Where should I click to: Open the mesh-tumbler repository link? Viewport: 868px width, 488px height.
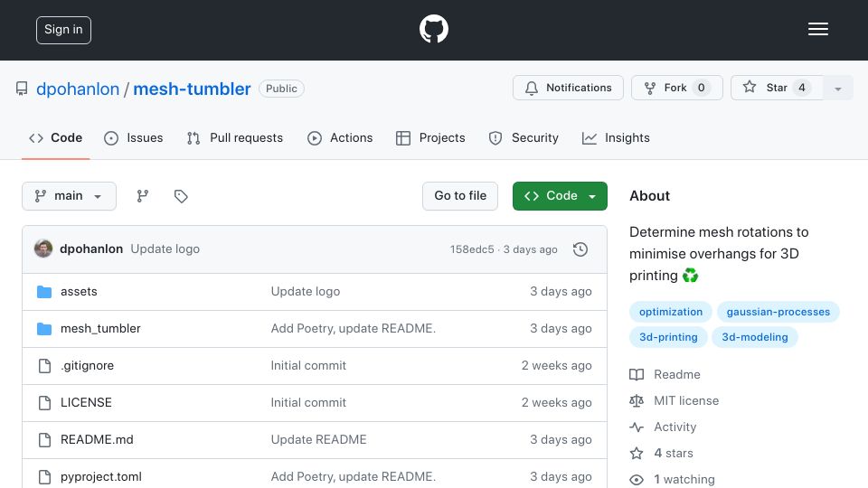(192, 89)
